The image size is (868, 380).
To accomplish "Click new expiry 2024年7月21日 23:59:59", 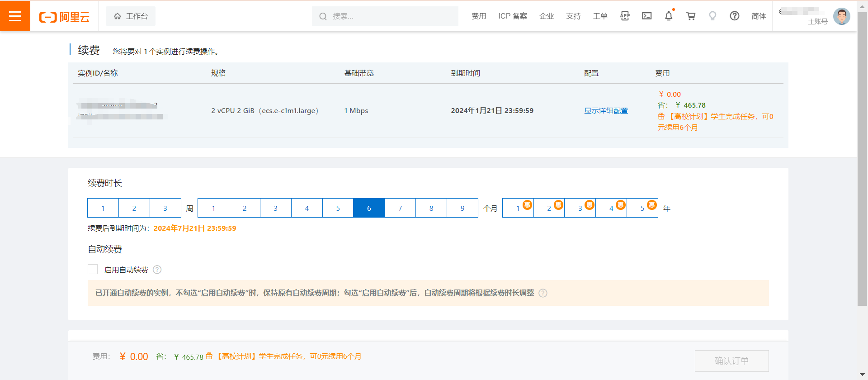I will 195,228.
